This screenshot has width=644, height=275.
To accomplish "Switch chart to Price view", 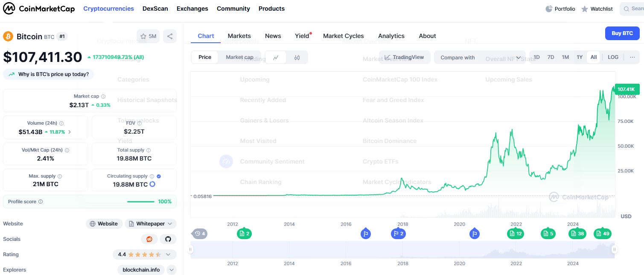I will (x=205, y=57).
